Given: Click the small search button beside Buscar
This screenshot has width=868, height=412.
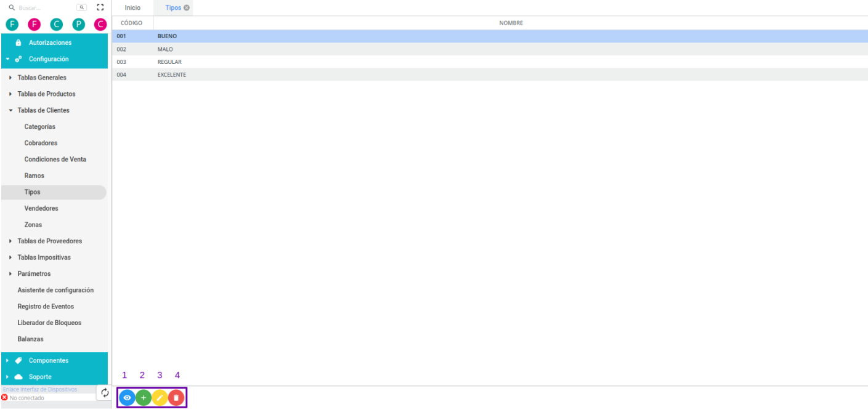Looking at the screenshot, I should pyautogui.click(x=81, y=7).
